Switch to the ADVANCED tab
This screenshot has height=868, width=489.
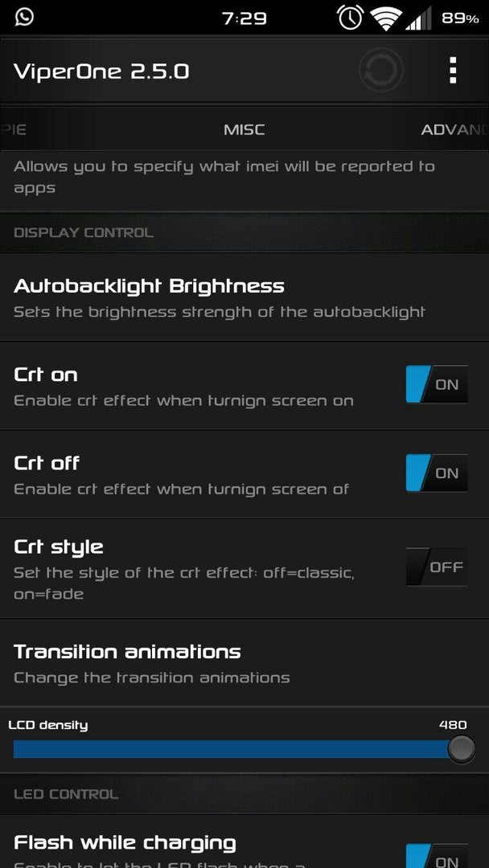click(x=454, y=129)
